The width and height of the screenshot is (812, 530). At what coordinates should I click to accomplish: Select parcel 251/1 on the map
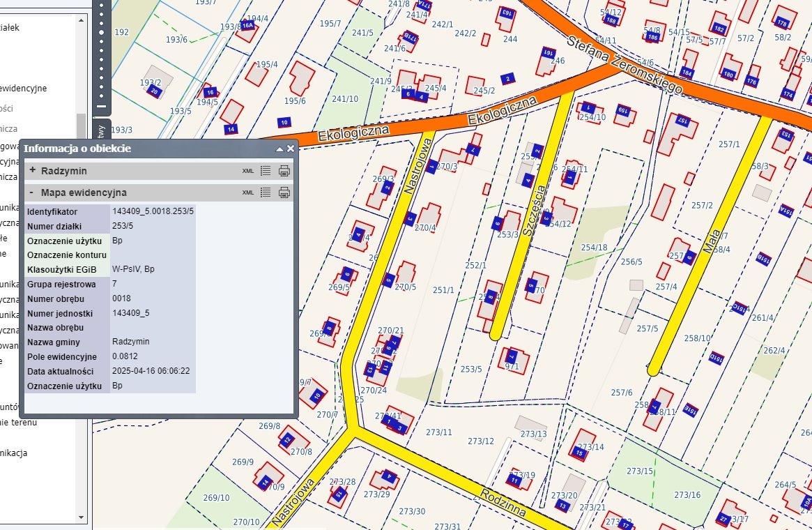[x=443, y=290]
